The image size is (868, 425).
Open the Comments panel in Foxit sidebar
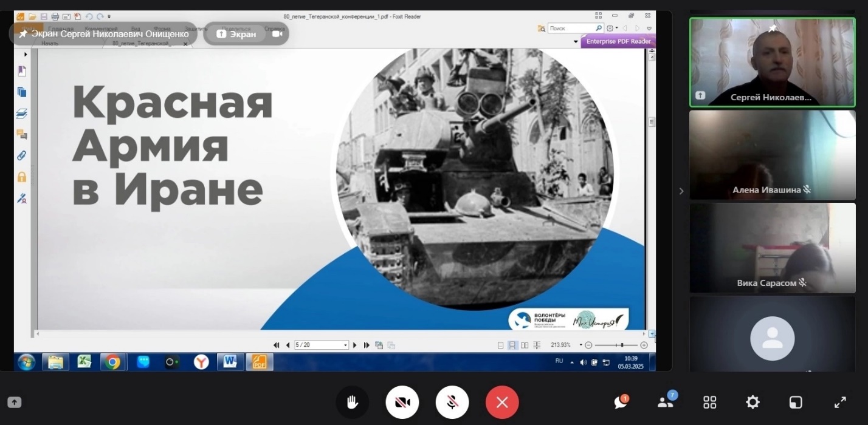coord(22,134)
